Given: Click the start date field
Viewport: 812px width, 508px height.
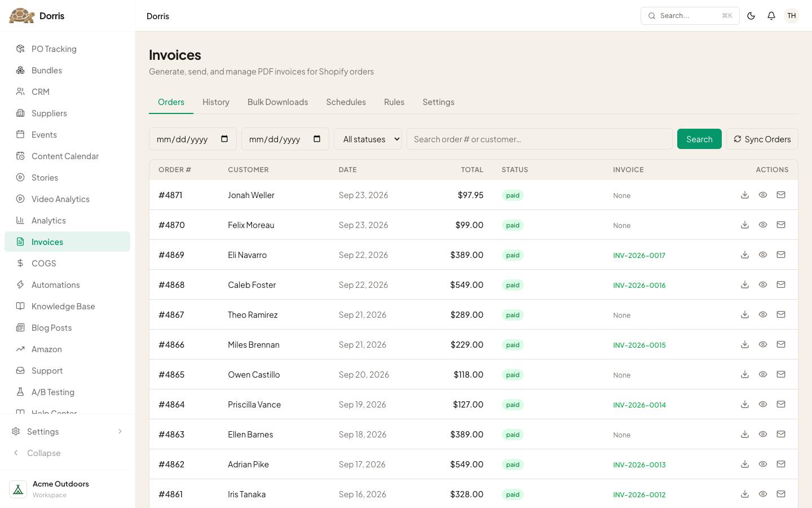Looking at the screenshot, I should [x=193, y=139].
